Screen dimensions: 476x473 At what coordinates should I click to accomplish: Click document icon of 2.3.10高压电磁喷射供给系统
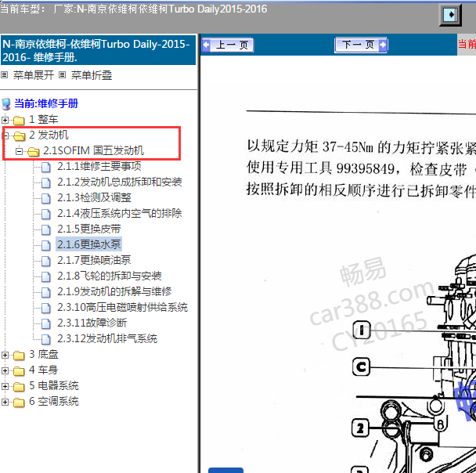pyautogui.click(x=46, y=308)
